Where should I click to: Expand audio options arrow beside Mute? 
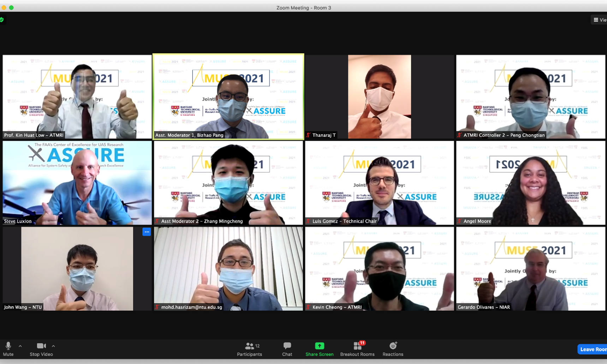point(20,346)
